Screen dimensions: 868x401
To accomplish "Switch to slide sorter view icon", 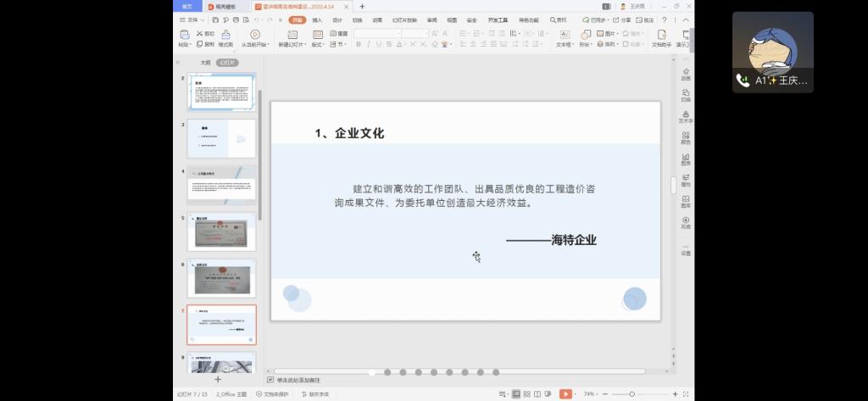I will 527,394.
